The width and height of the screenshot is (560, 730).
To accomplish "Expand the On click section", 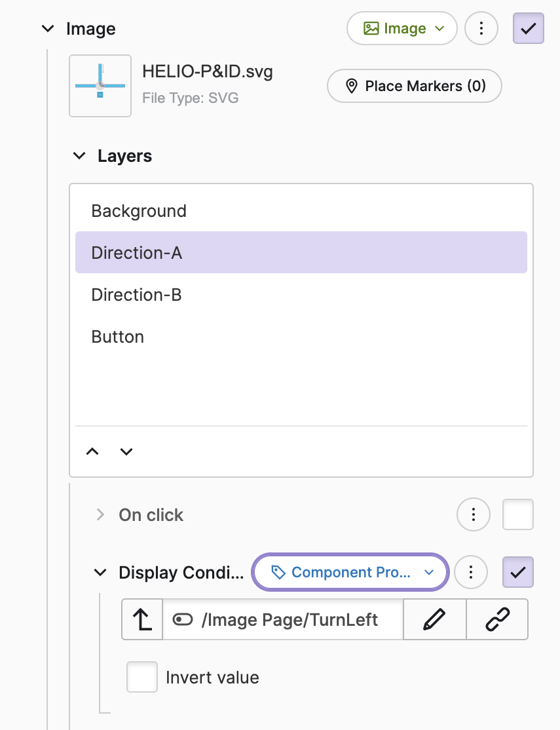I will (100, 515).
